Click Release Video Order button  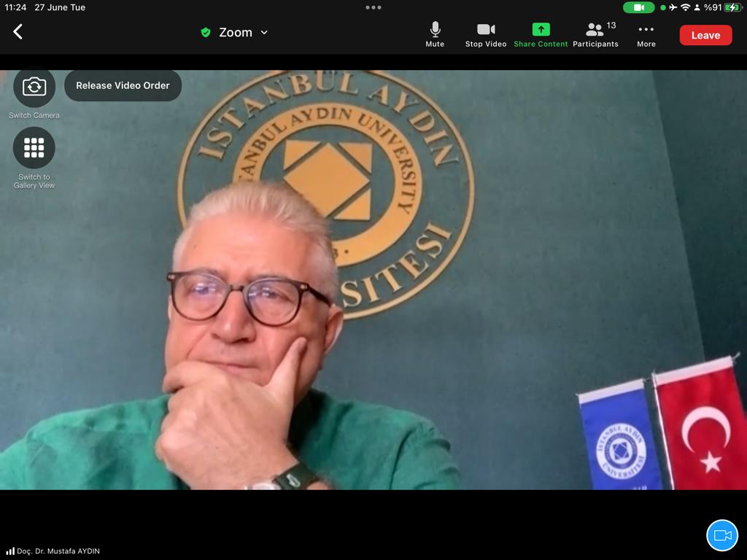123,86
